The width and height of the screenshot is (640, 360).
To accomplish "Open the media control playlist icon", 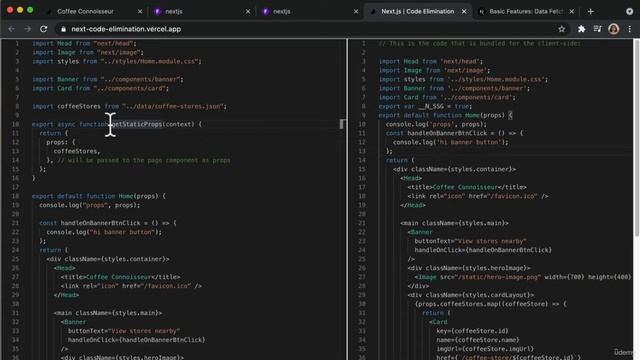I will coord(597,29).
